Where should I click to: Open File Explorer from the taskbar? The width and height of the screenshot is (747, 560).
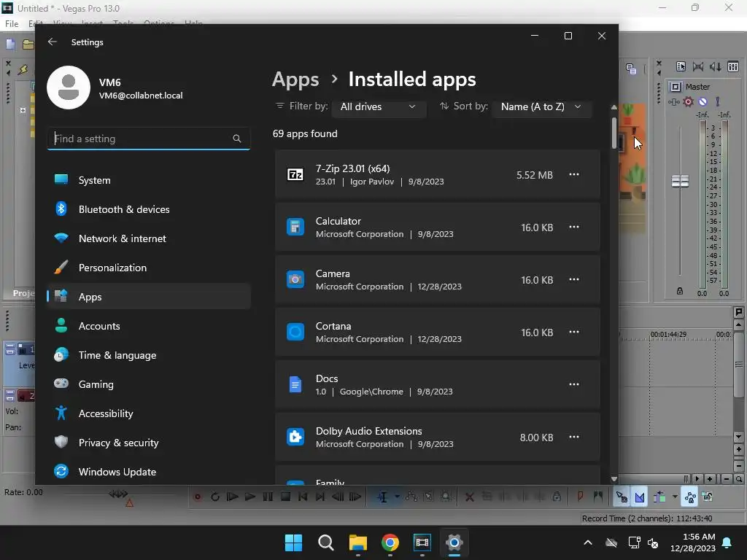[357, 542]
